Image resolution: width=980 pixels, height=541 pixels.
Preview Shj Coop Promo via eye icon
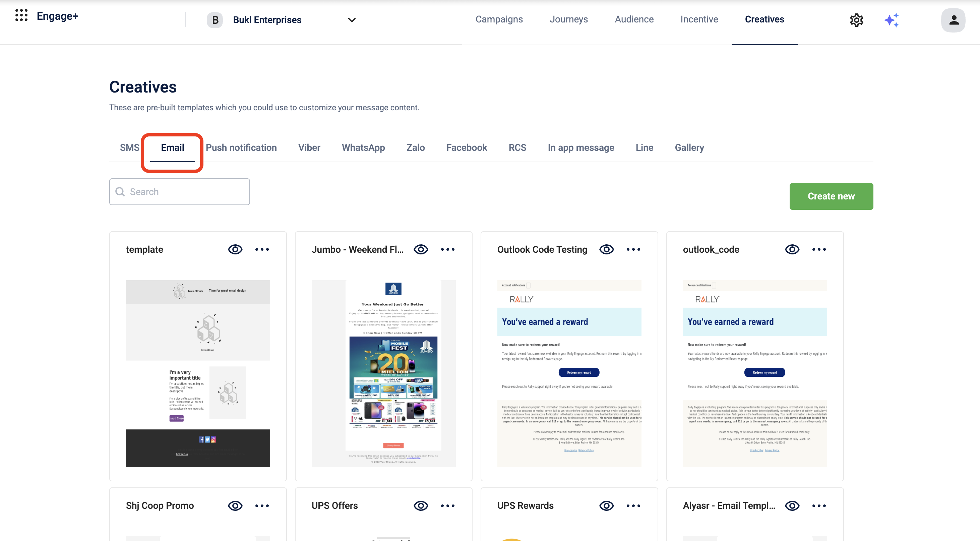tap(235, 506)
